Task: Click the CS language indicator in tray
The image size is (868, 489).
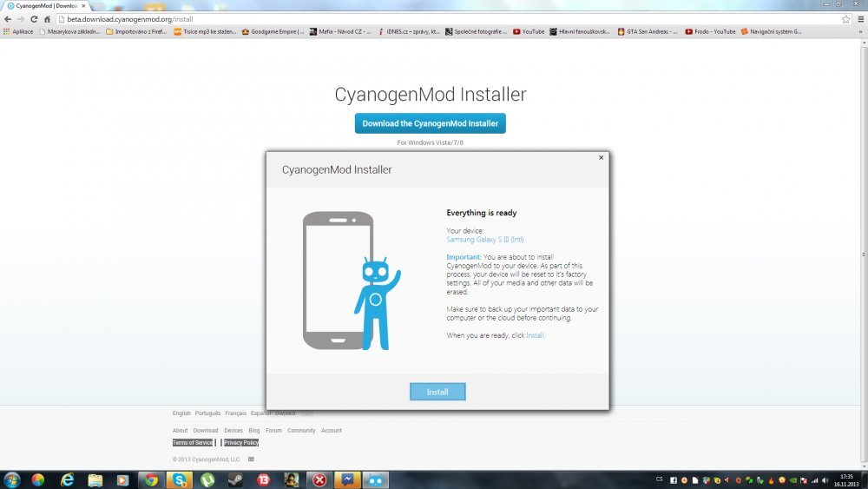Action: point(659,479)
